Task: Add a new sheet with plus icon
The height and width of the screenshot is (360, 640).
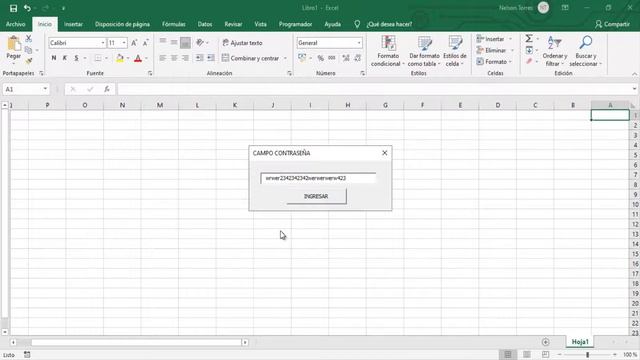Action: click(x=545, y=342)
